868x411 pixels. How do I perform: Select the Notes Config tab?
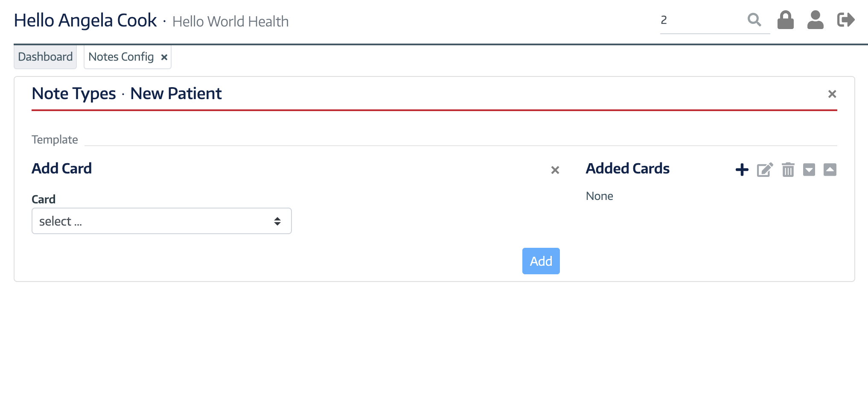121,57
